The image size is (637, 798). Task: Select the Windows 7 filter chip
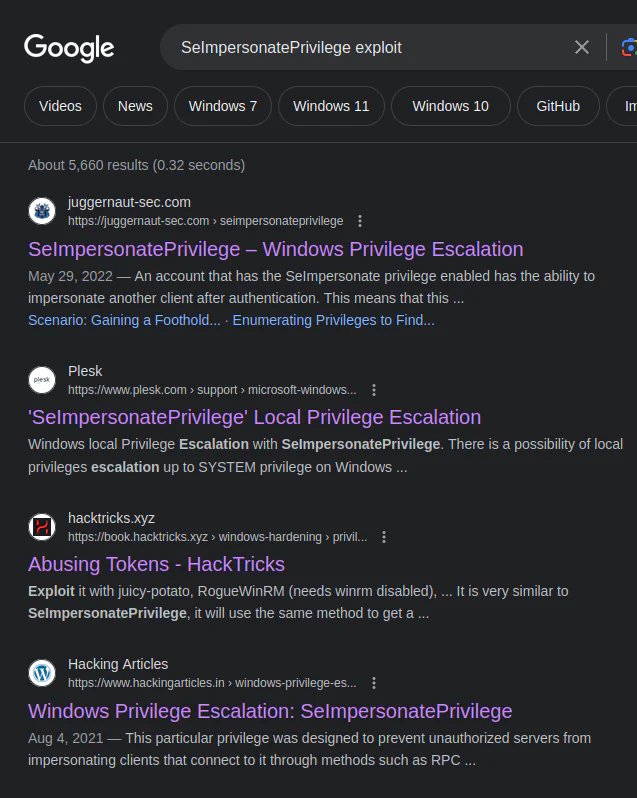coord(223,106)
